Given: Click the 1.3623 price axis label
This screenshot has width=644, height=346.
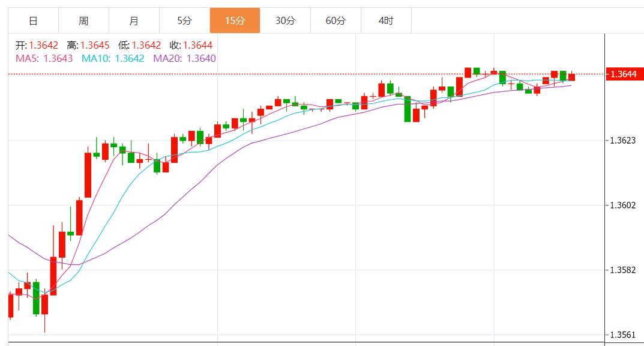Looking at the screenshot, I should [x=622, y=141].
